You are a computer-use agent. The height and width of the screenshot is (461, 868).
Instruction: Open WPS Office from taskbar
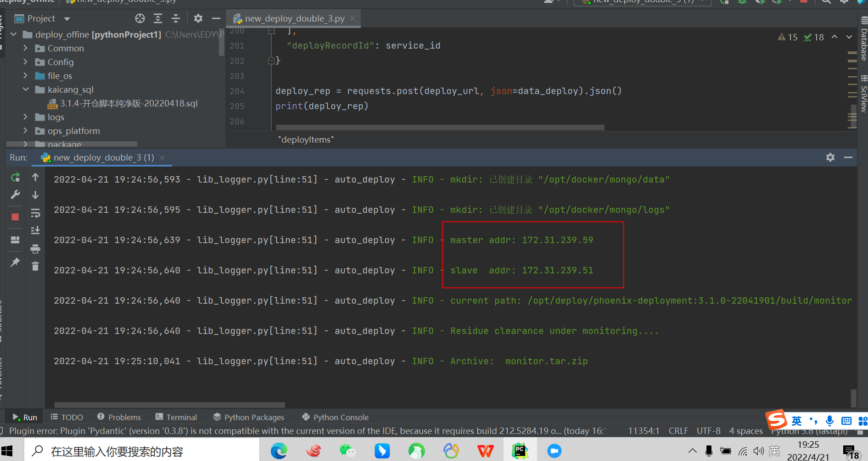(485, 451)
